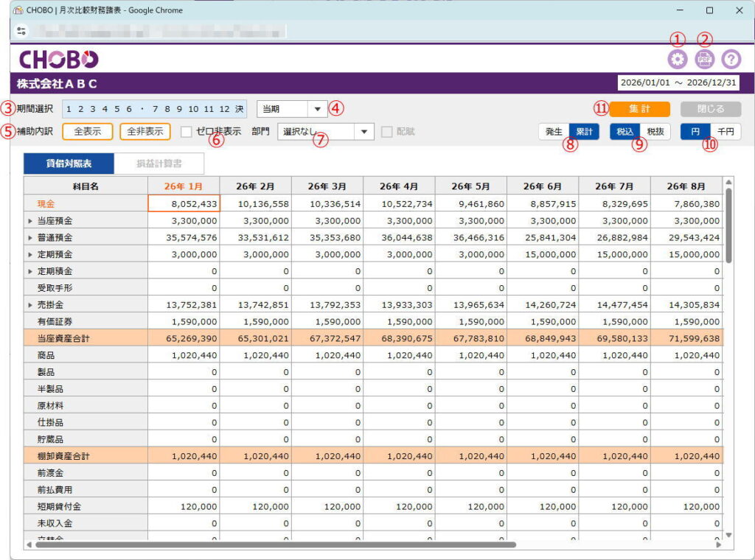Image resolution: width=755 pixels, height=560 pixels.
Task: Export the report with the PDF icon
Action: point(704,60)
